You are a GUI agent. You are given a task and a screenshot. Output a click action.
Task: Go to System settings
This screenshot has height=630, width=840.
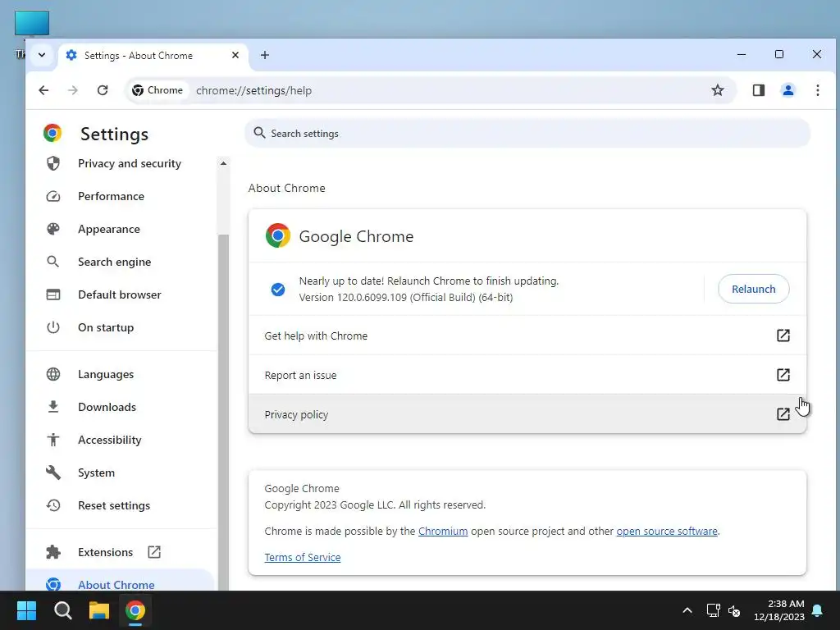pyautogui.click(x=121, y=472)
